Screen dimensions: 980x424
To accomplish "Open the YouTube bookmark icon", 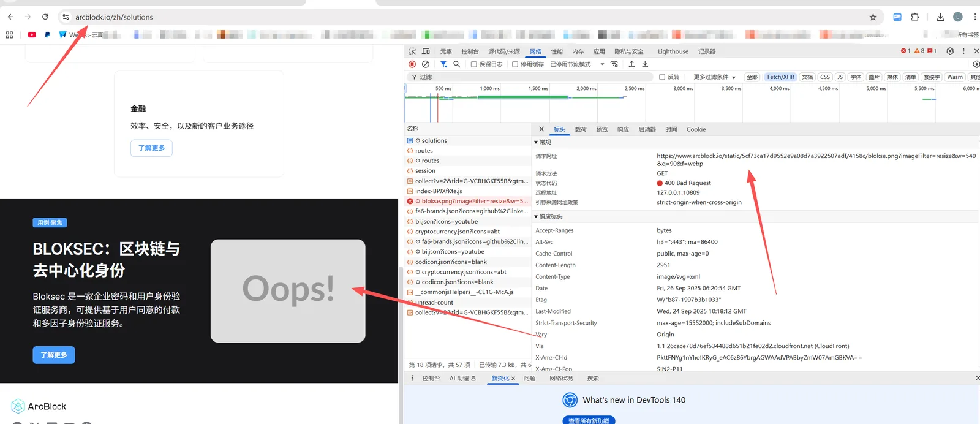I will coord(32,35).
